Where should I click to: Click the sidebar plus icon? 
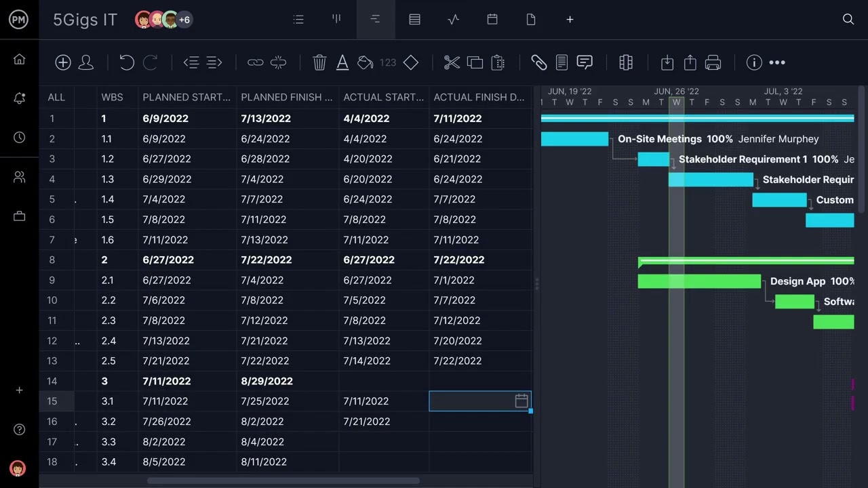coord(19,390)
